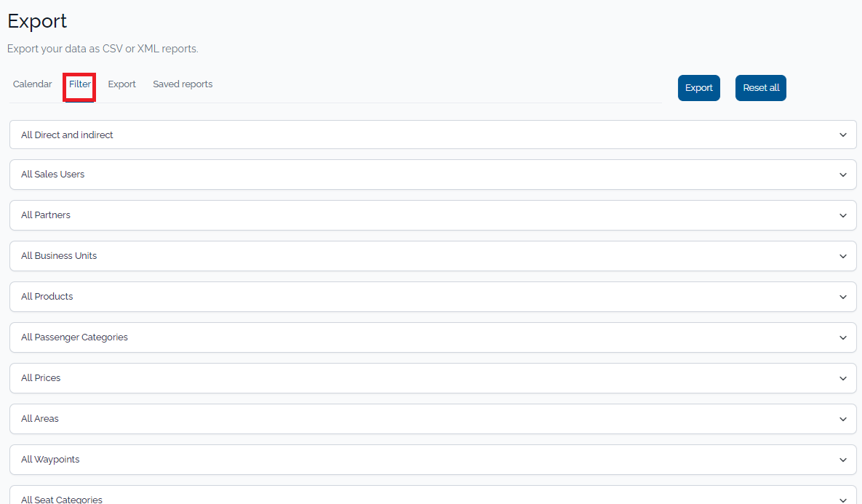Open All Direct and indirect dropdown
This screenshot has height=504, width=862.
(434, 135)
